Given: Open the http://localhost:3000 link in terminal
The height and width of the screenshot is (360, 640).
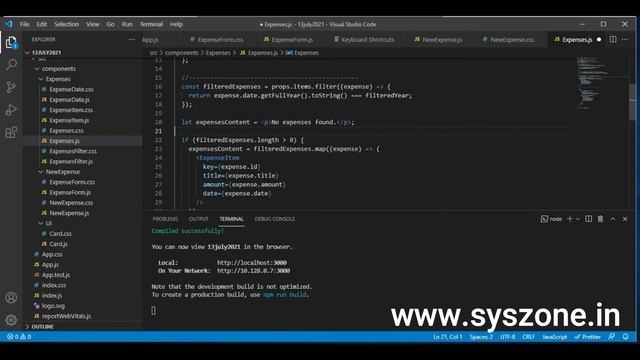Looking at the screenshot, I should 251,263.
